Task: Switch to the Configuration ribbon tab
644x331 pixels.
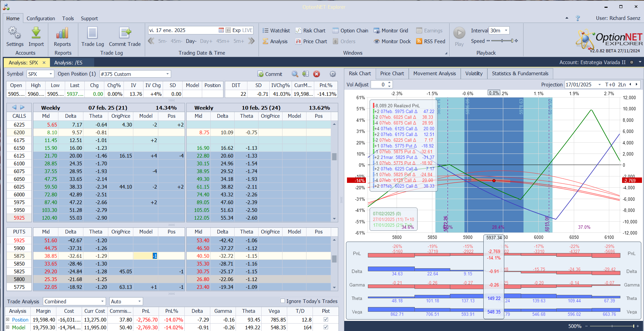Action: click(41, 19)
